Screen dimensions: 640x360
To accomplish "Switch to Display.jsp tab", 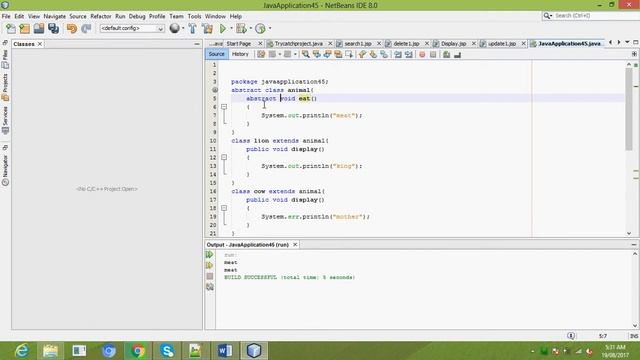I will (453, 43).
